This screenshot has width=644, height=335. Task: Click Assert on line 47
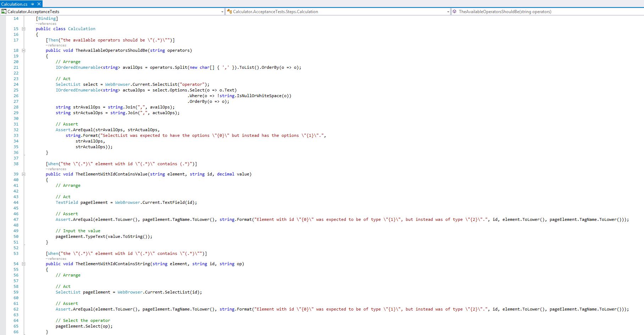pyautogui.click(x=63, y=219)
